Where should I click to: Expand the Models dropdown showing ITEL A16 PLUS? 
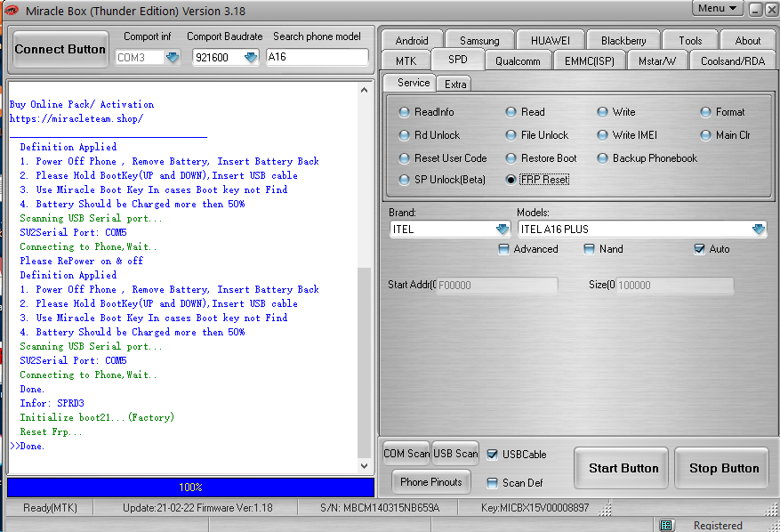pyautogui.click(x=759, y=229)
